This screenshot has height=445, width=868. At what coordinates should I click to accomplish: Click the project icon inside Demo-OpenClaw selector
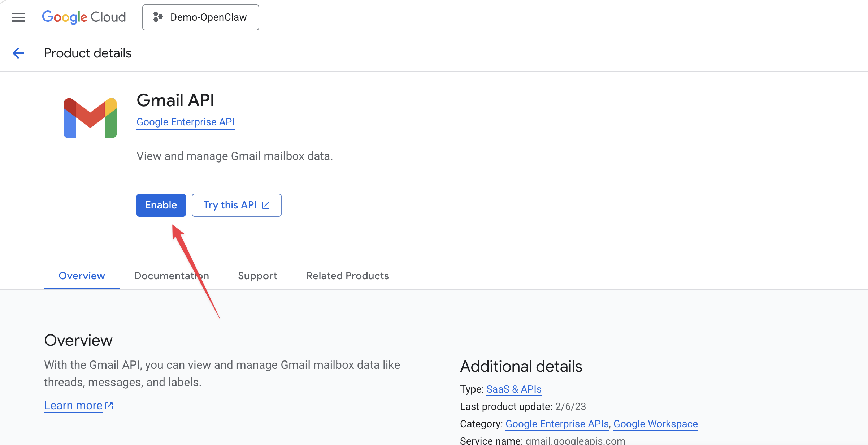pos(158,17)
